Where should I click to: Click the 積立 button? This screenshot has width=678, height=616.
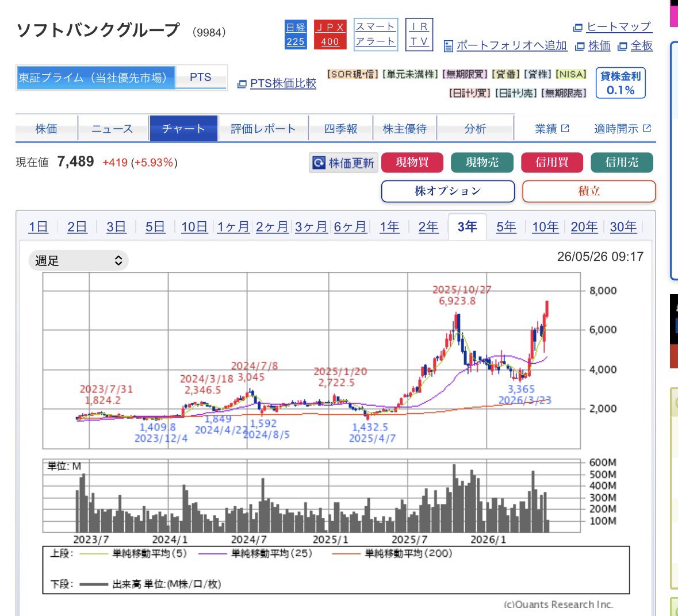click(x=589, y=191)
